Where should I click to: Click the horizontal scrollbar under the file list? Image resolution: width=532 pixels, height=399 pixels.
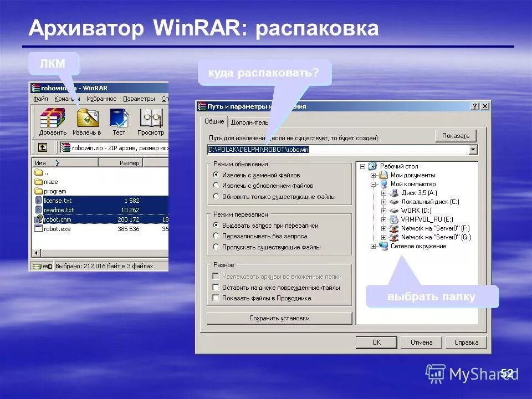tap(94, 253)
